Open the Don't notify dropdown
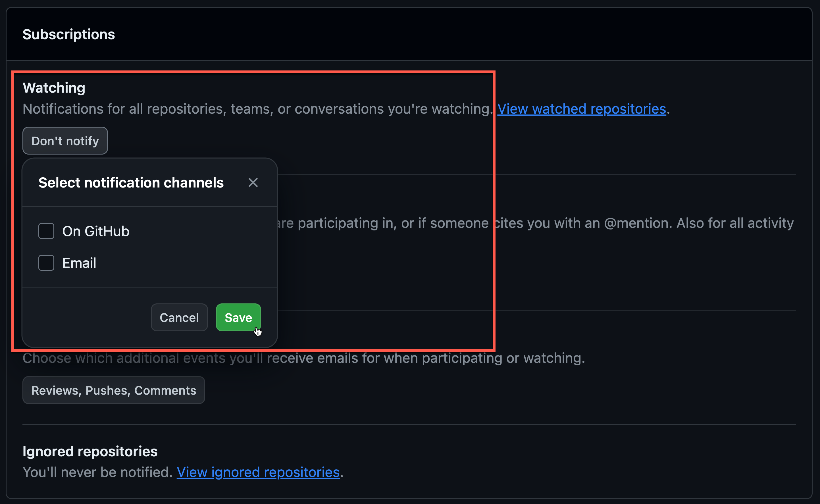Viewport: 820px width, 504px height. pos(65,141)
